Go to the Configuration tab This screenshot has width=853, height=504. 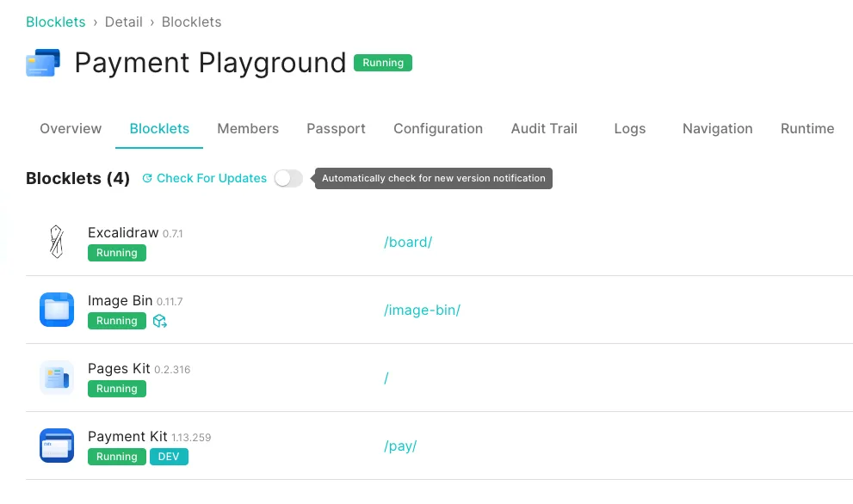tap(438, 129)
